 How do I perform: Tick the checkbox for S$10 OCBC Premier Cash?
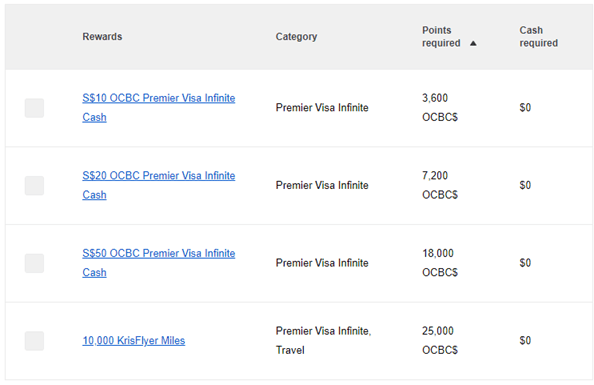[34, 108]
